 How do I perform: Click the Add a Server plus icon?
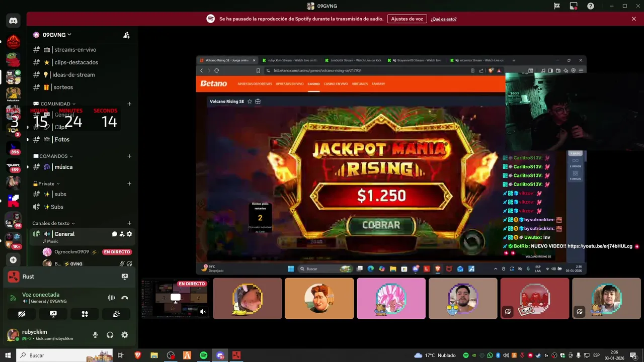(13, 260)
